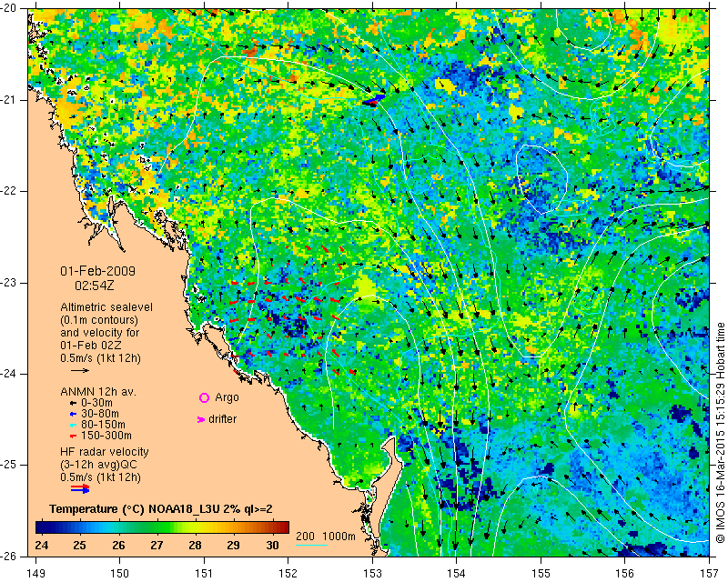The height and width of the screenshot is (582, 728).
Task: Click the longitude axis label 151
Action: [x=204, y=574]
